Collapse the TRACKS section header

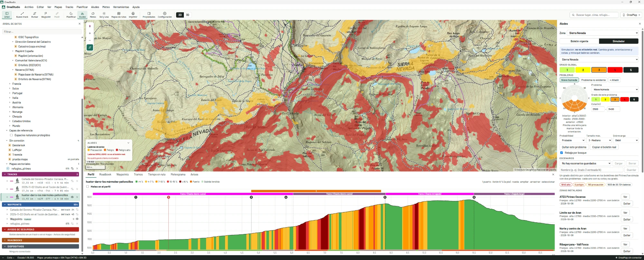tap(40, 175)
